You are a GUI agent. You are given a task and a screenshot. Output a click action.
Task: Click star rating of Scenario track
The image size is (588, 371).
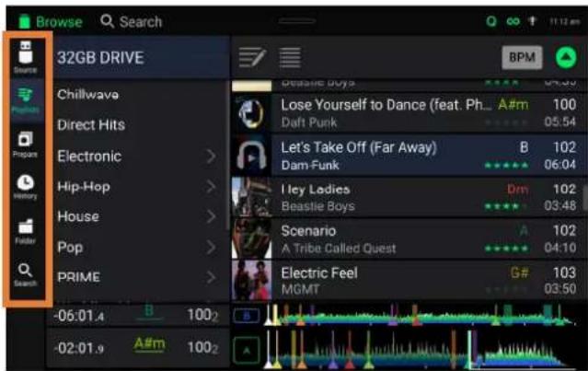(507, 248)
